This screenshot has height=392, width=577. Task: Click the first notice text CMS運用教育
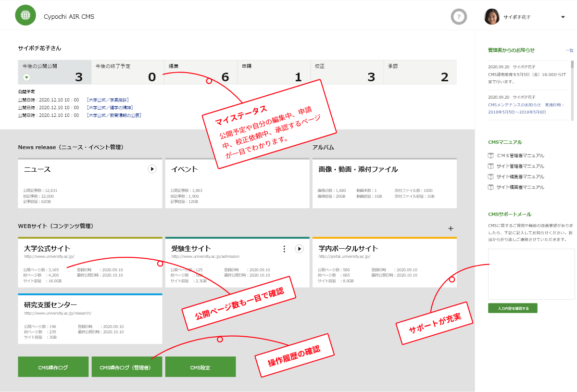pos(527,78)
